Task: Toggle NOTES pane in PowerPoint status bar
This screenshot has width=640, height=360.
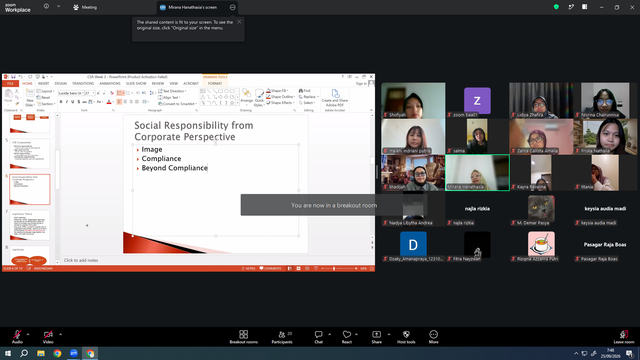Action: tap(248, 269)
